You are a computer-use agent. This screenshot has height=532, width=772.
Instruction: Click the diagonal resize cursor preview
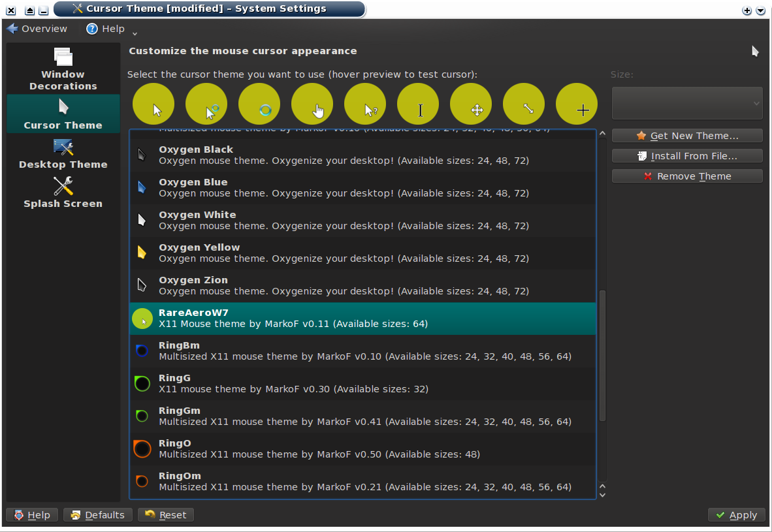(524, 104)
